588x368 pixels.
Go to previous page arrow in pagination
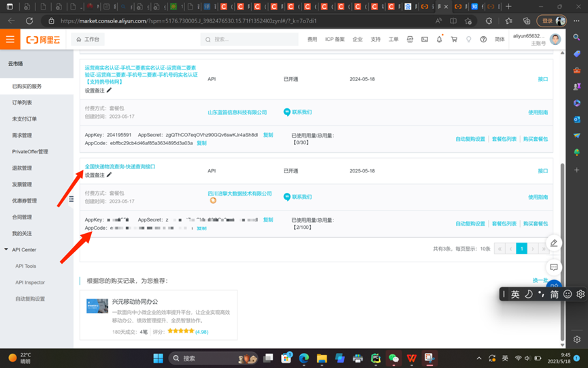click(x=510, y=249)
